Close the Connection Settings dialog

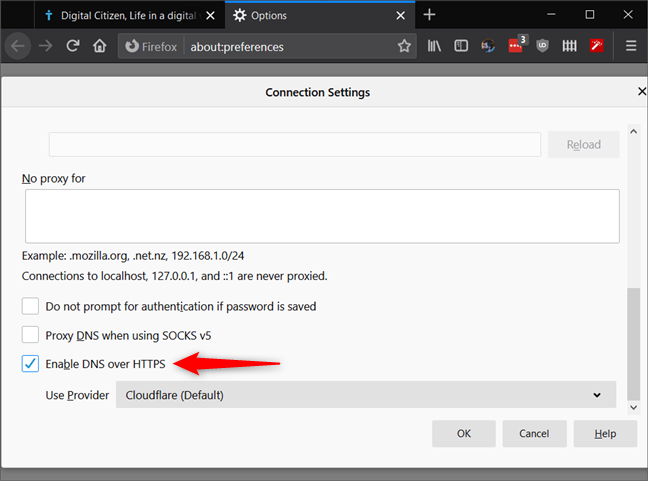point(641,91)
